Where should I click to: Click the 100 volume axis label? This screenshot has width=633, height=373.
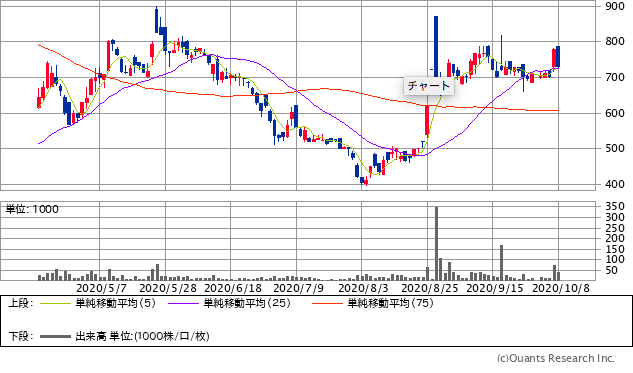pyautogui.click(x=615, y=260)
